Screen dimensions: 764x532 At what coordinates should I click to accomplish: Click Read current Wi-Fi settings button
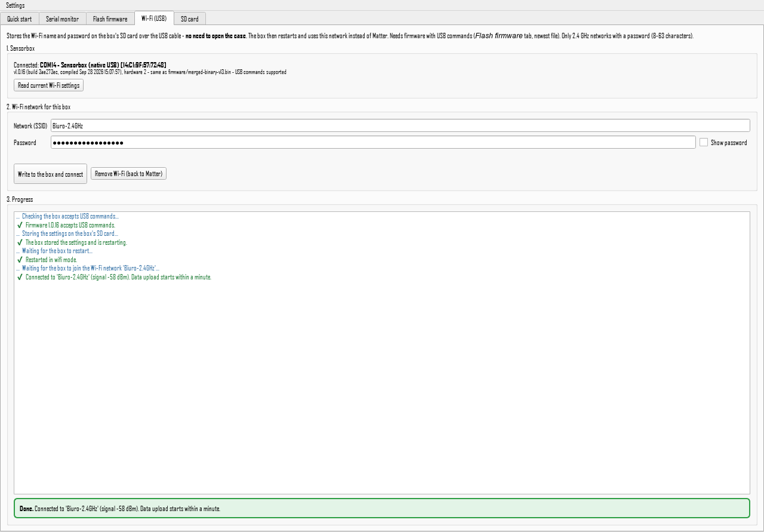pos(48,85)
